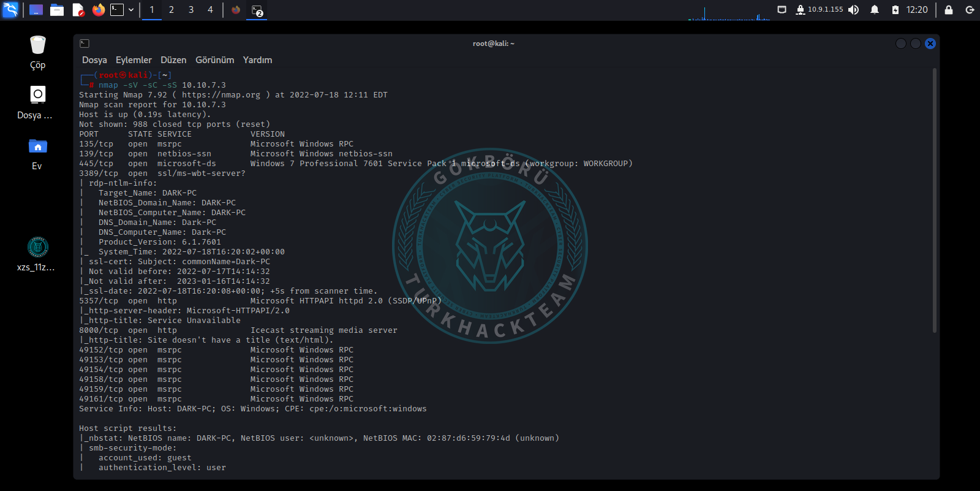Click the show desktop panel icon
Screen dimensions: 980x491
pos(36,10)
